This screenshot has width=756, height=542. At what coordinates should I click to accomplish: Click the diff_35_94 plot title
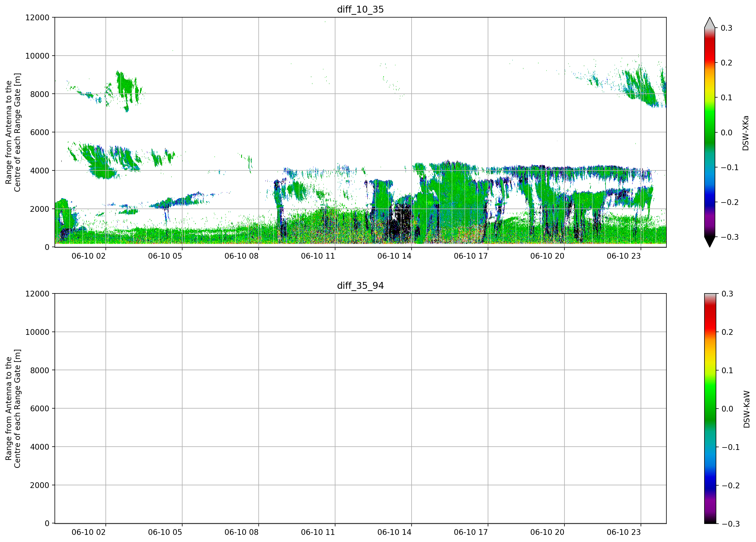coord(360,286)
